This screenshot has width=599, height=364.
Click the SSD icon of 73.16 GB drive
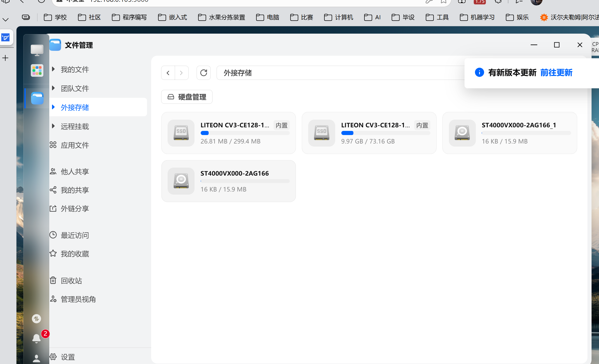[x=321, y=133]
